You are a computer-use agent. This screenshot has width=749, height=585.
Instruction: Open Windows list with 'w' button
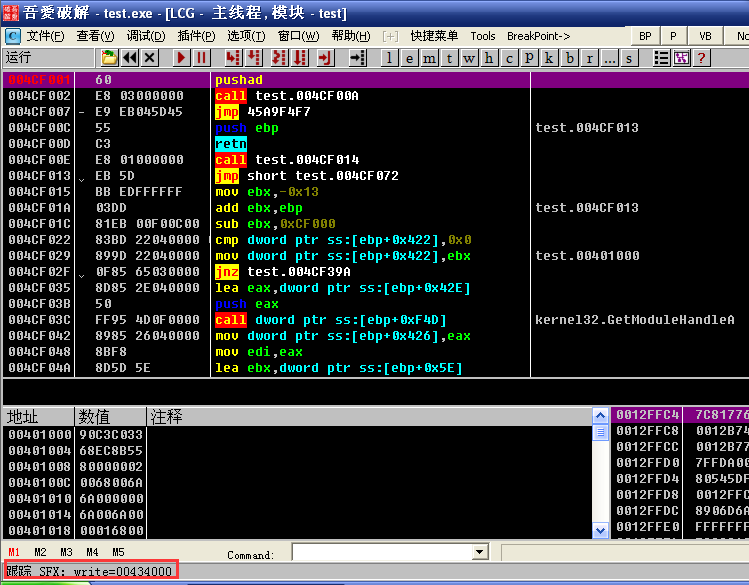click(469, 58)
